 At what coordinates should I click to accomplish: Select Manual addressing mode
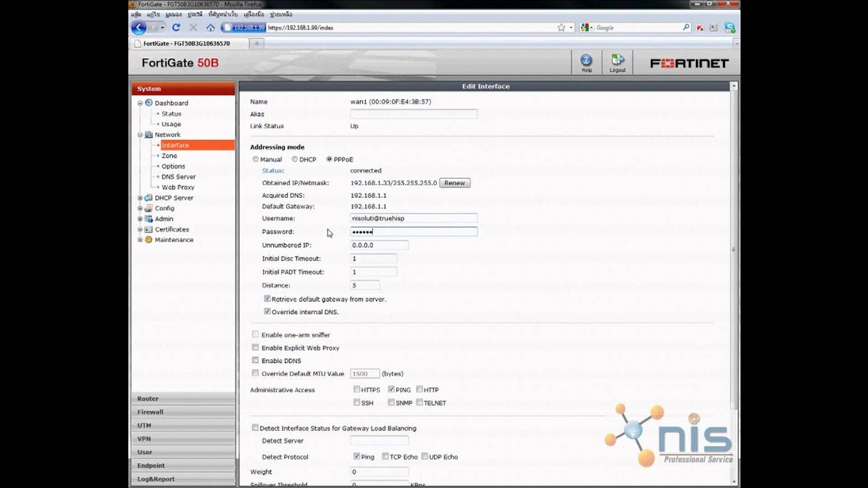[256, 159]
